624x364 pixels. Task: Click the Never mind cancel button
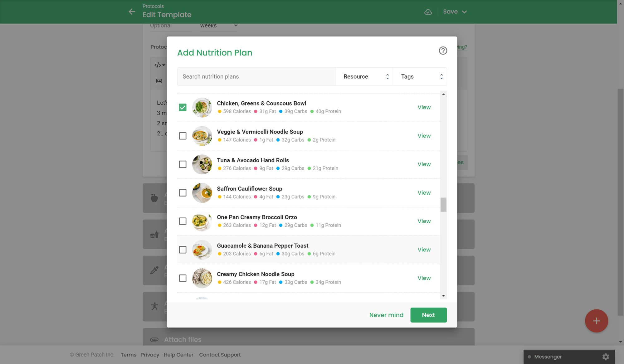(386, 315)
